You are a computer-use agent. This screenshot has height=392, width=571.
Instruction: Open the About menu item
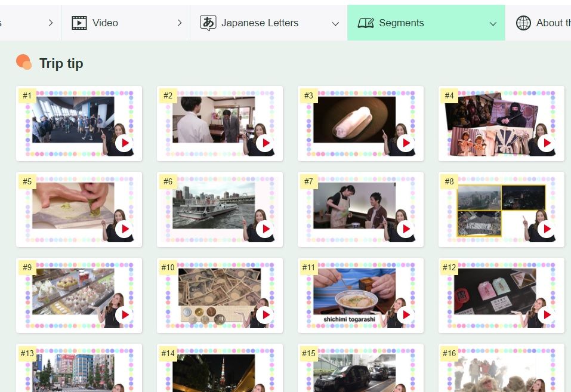point(538,23)
